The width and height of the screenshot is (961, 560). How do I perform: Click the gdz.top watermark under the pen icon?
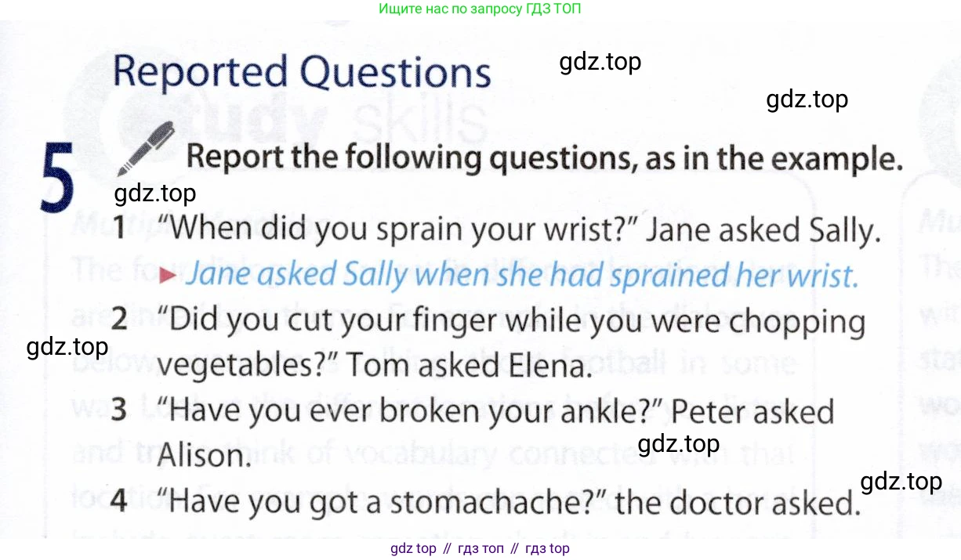click(155, 192)
